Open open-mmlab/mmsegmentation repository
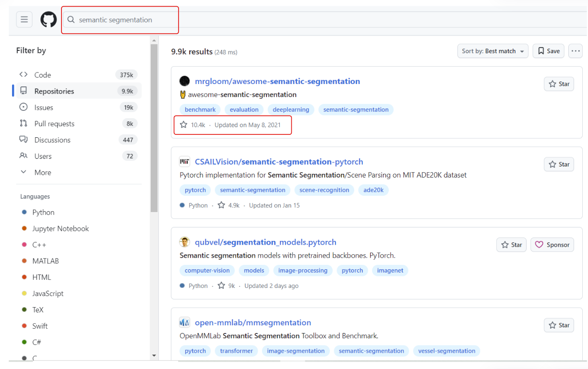The height and width of the screenshot is (369, 588). click(x=253, y=322)
